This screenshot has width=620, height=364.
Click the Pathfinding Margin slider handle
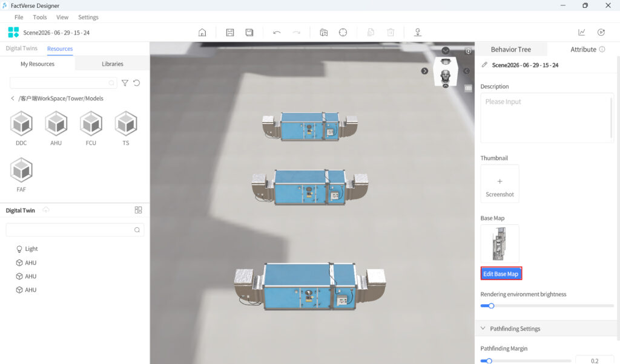point(489,361)
